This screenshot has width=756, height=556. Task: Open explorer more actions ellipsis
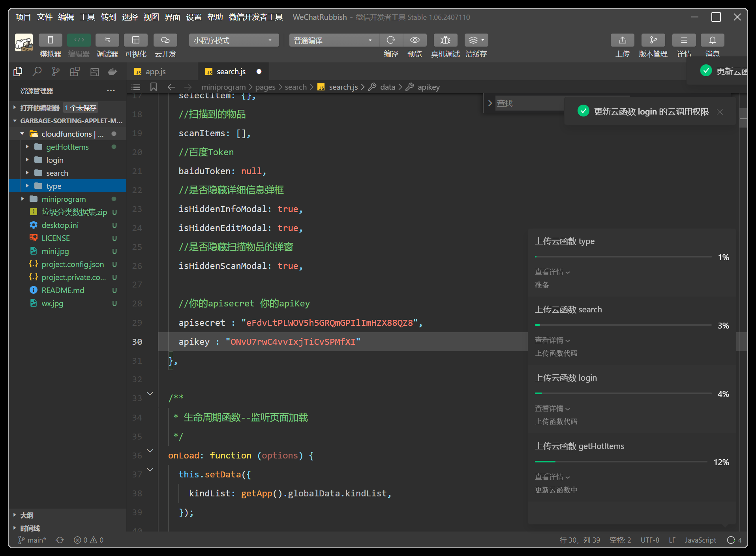111,91
